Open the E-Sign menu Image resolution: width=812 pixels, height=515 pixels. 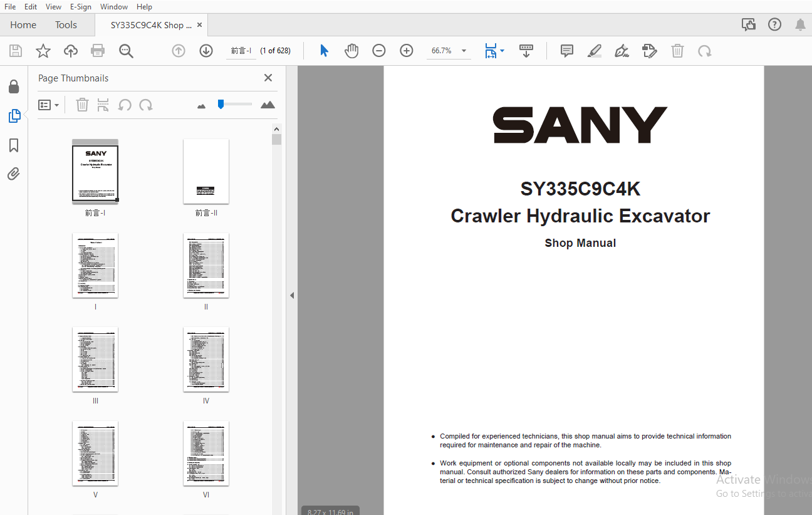click(x=81, y=6)
